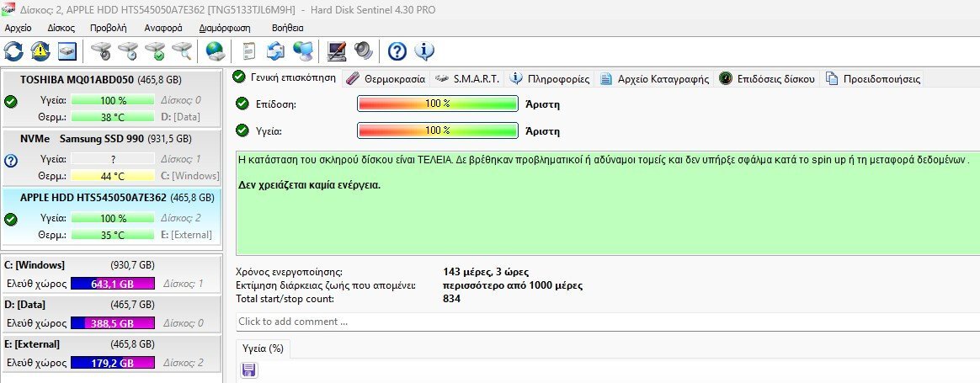Click the refresh icon with the yellow warning triangle
This screenshot has width=980, height=383.
pos(40,51)
